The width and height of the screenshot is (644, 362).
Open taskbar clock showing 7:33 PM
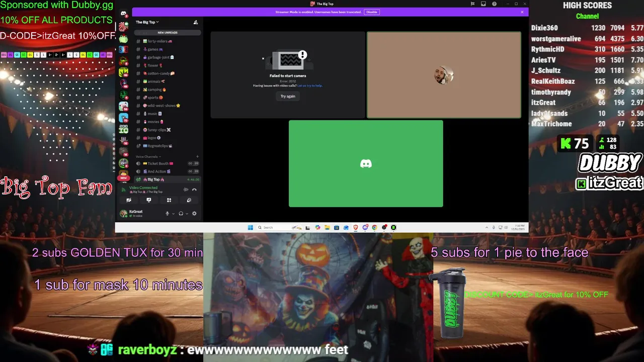coord(517,227)
